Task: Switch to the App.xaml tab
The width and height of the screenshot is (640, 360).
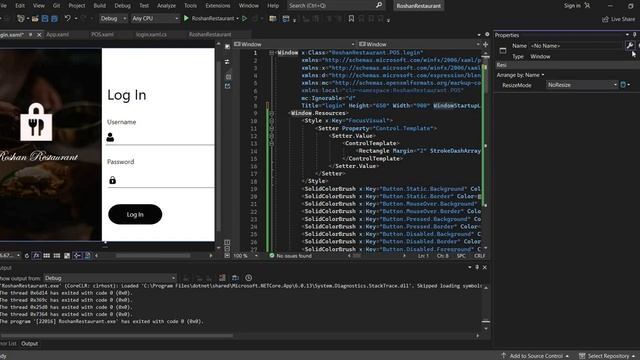Action: click(58, 35)
